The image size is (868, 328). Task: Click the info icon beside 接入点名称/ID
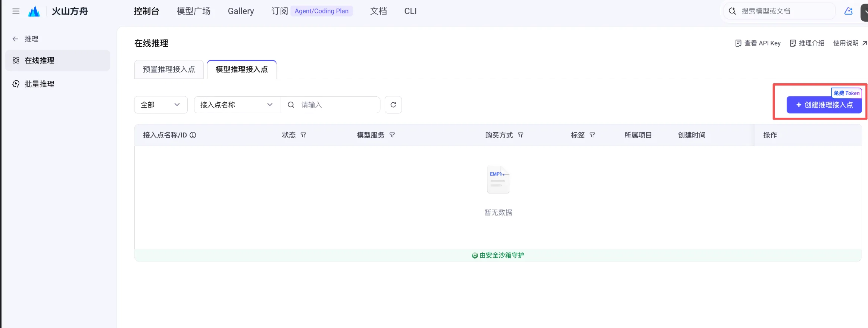[193, 135]
